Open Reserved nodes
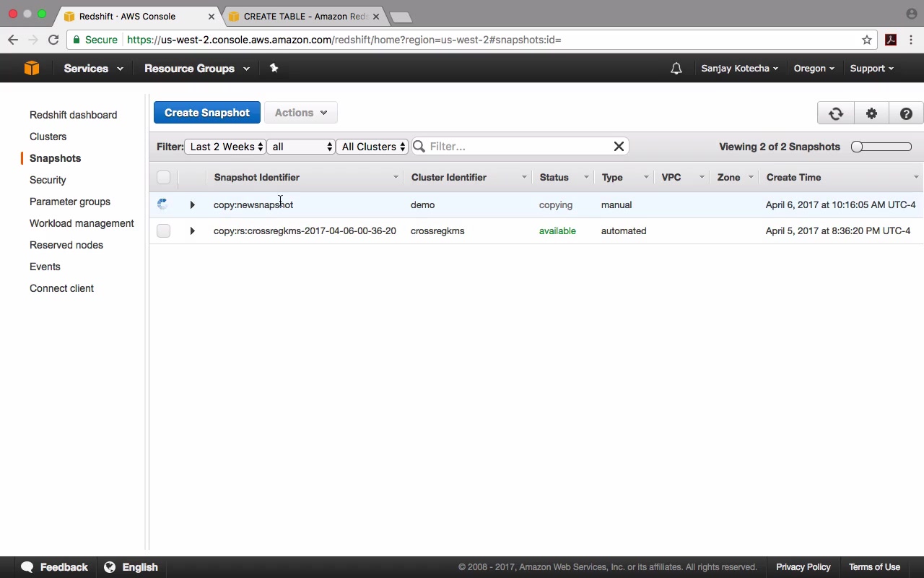924x578 pixels. [x=66, y=245]
